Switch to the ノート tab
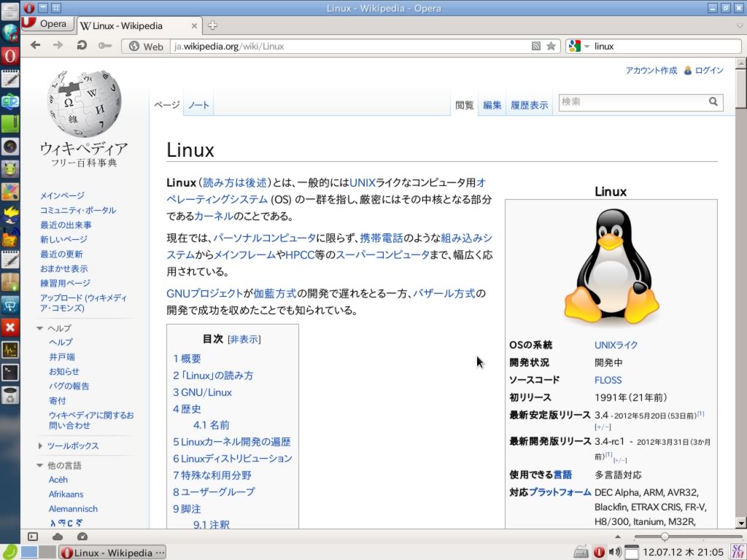747x560 pixels. click(198, 105)
